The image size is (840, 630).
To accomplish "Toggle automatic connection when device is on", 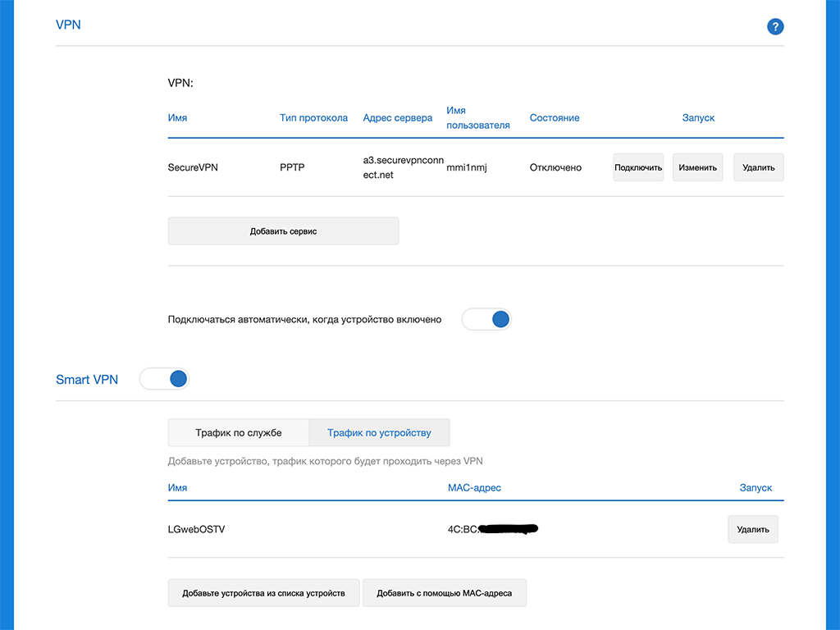I will coord(486,319).
